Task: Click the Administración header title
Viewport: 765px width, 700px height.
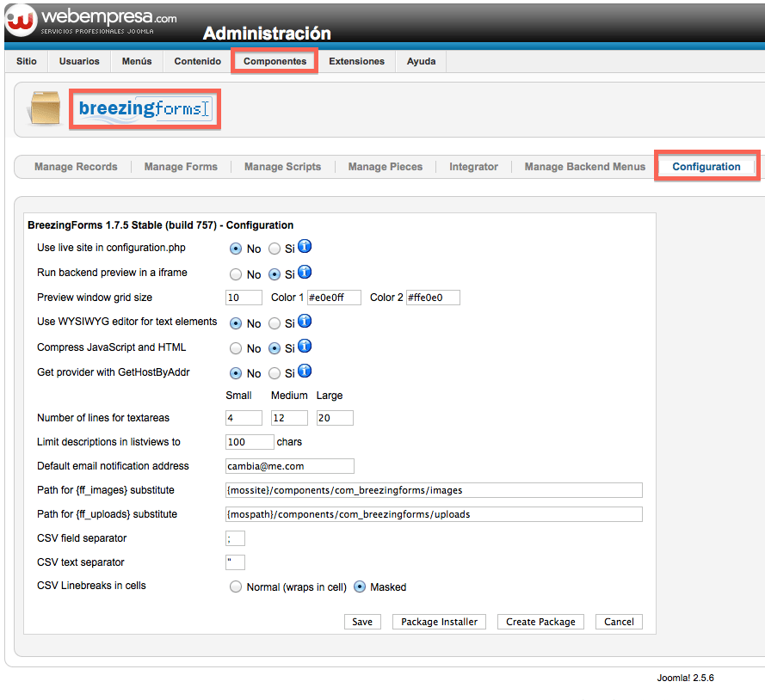Action: pos(267,34)
